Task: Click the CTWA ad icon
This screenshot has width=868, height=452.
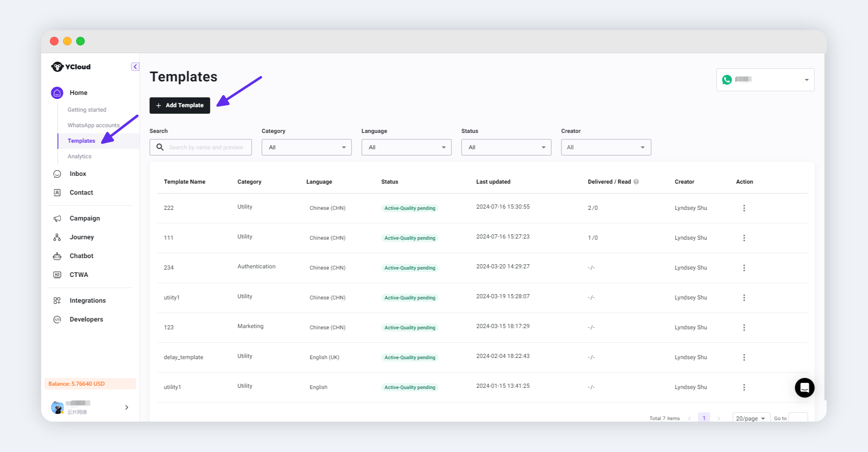Action: pyautogui.click(x=57, y=275)
